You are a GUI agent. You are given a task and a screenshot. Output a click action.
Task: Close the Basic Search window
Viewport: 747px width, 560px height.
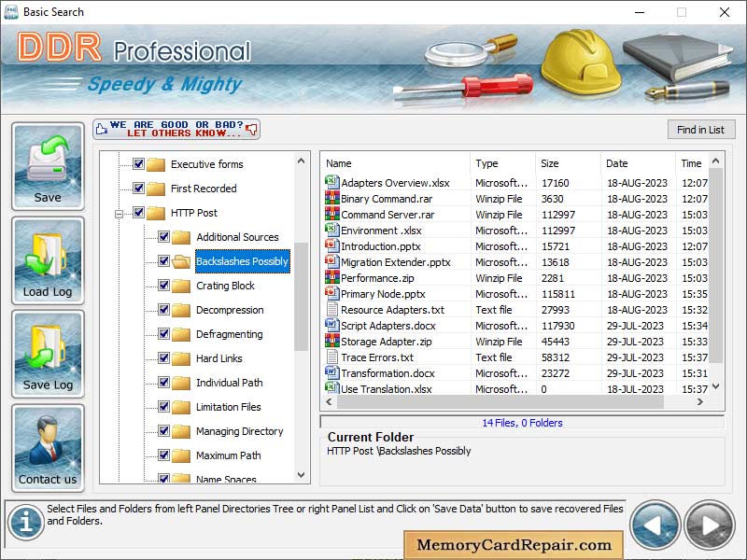(x=725, y=12)
